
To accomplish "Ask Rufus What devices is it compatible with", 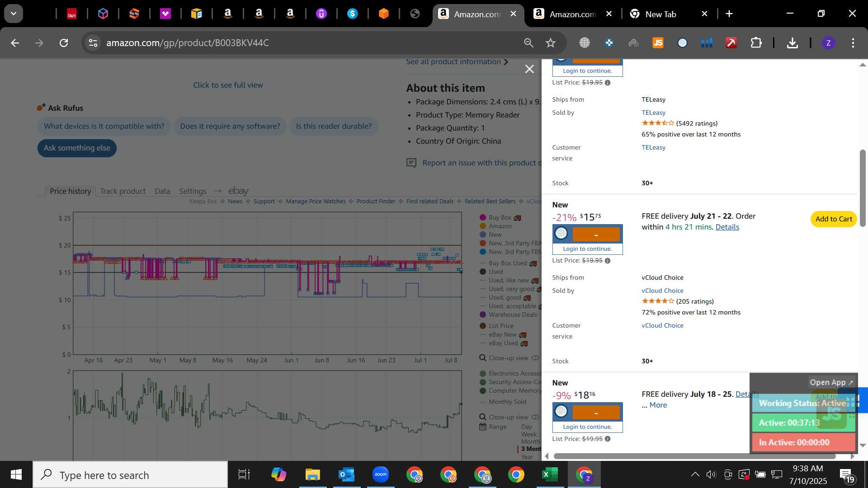I will pos(104,127).
